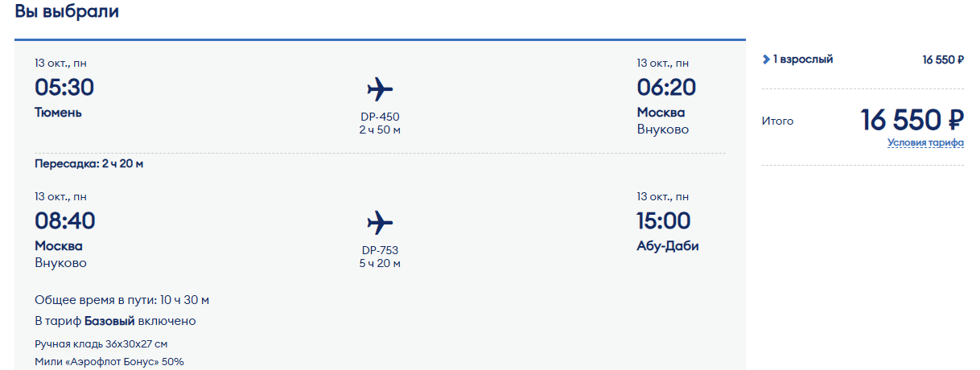Click the Общее время в пути text

(x=122, y=300)
